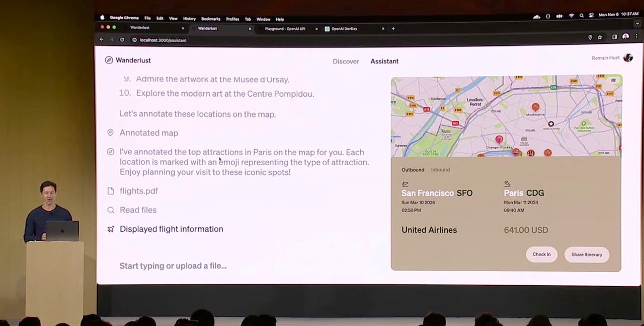This screenshot has width=644, height=326.
Task: Open the Assistant page
Action: (x=384, y=61)
